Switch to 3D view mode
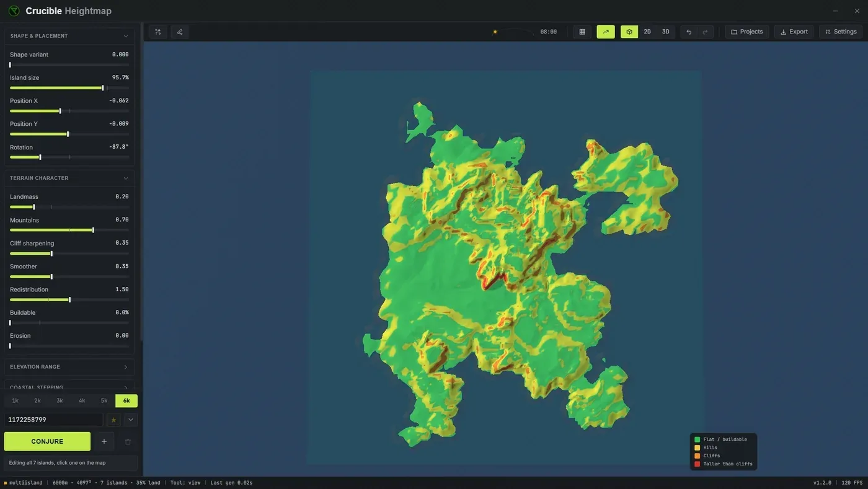 665,32
